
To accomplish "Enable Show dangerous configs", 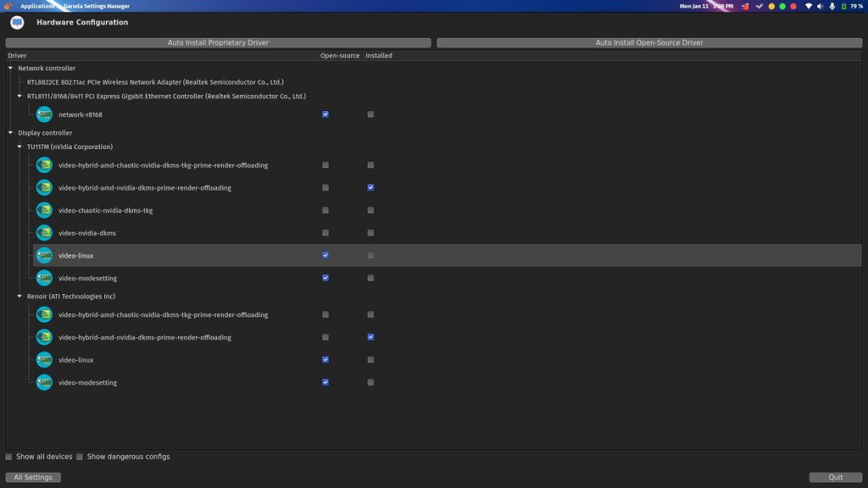I will pyautogui.click(x=80, y=457).
